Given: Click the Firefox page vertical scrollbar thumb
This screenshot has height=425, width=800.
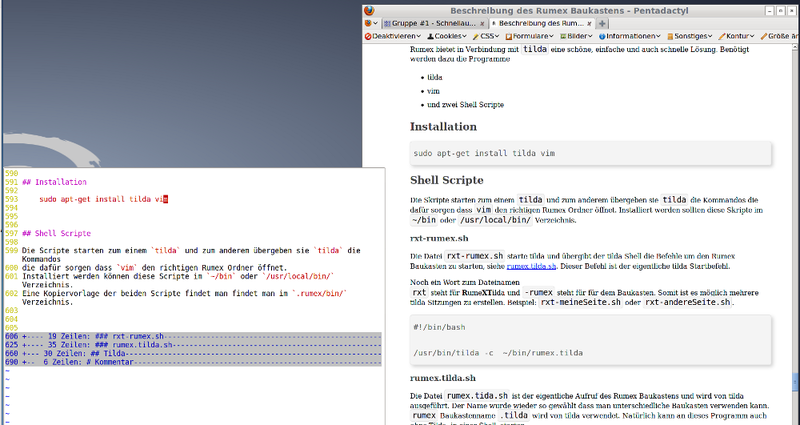Looking at the screenshot, I should click(795, 381).
